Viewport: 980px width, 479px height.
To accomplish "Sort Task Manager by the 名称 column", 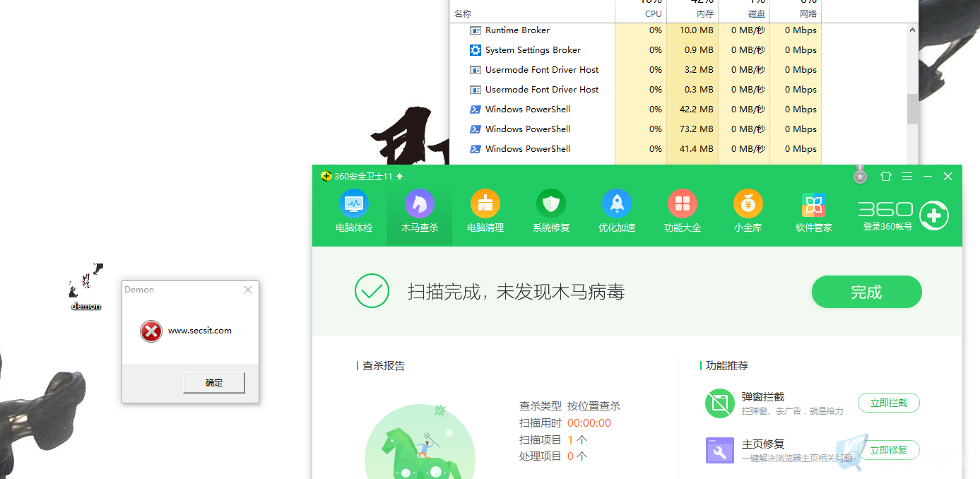I will coord(463,14).
